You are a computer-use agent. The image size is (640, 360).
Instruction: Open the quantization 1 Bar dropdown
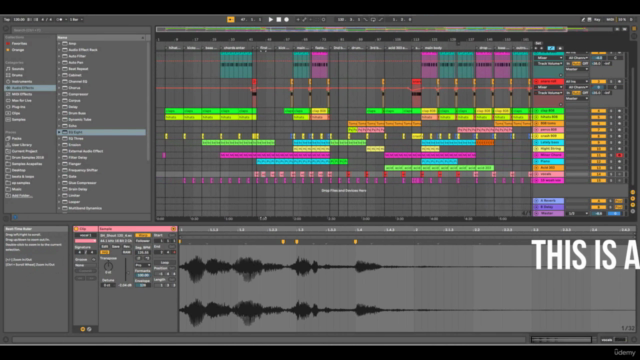(76, 20)
